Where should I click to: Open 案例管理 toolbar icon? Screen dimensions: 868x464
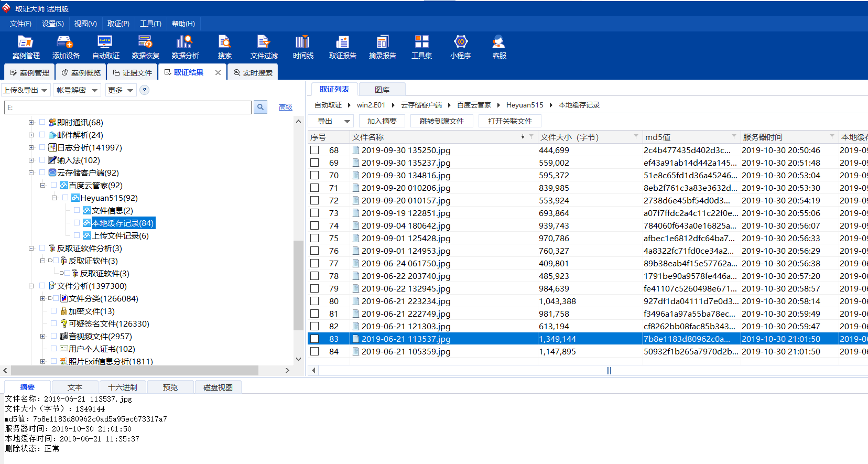point(26,47)
